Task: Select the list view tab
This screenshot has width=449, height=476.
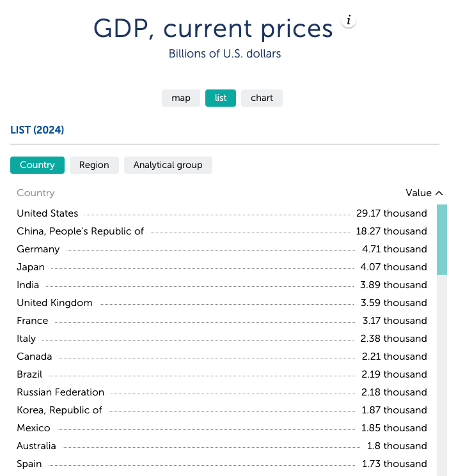Action: [221, 98]
